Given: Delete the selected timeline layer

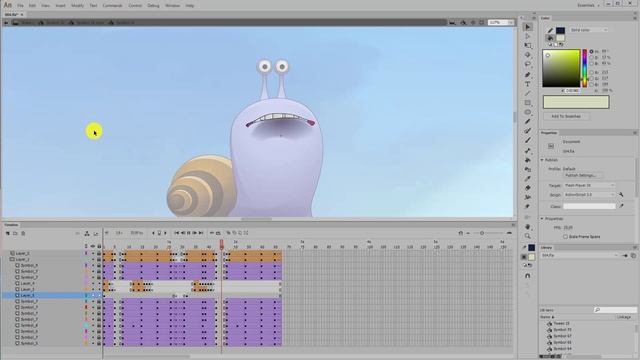Looking at the screenshot, I should (x=23, y=233).
